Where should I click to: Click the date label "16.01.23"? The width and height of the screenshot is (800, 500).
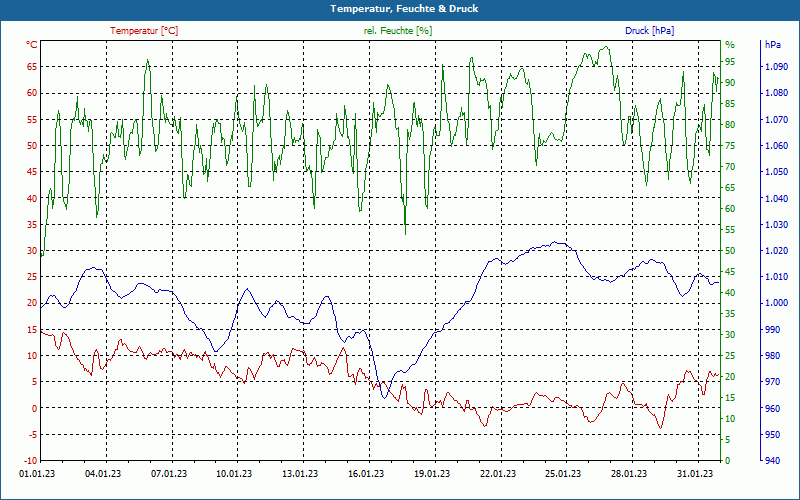pos(366,474)
